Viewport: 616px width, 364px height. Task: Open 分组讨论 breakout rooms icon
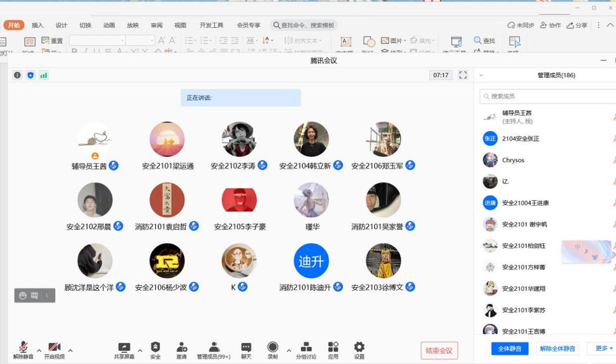coord(306,347)
